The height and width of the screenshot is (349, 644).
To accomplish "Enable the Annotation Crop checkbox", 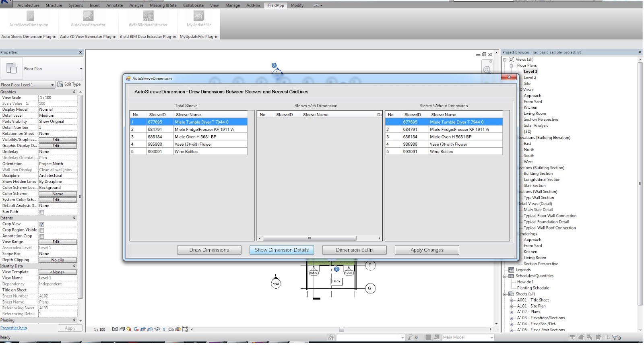I will (x=41, y=236).
